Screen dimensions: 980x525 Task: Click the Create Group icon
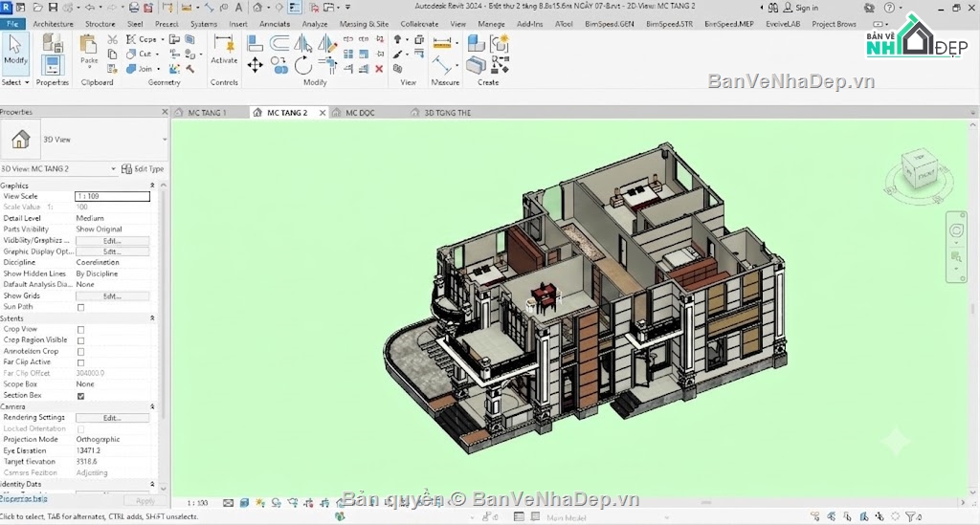pos(500,43)
